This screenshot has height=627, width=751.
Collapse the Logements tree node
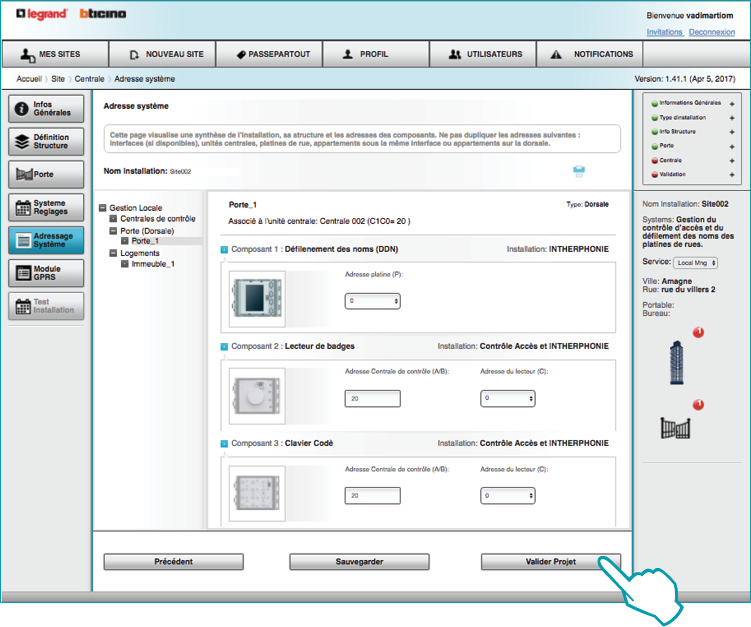[112, 253]
